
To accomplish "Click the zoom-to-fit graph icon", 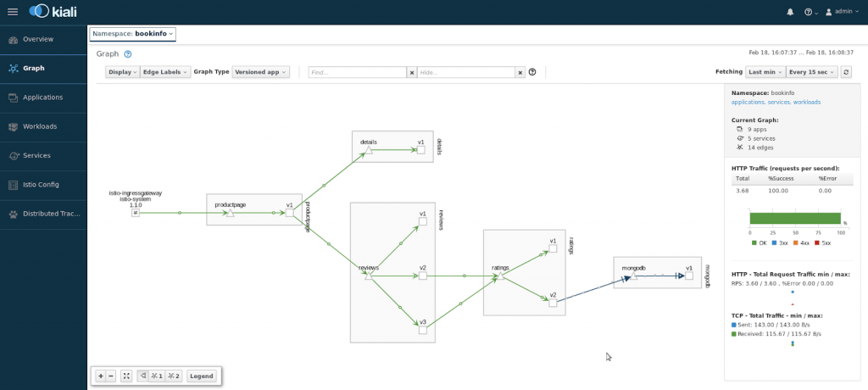I will (x=126, y=376).
